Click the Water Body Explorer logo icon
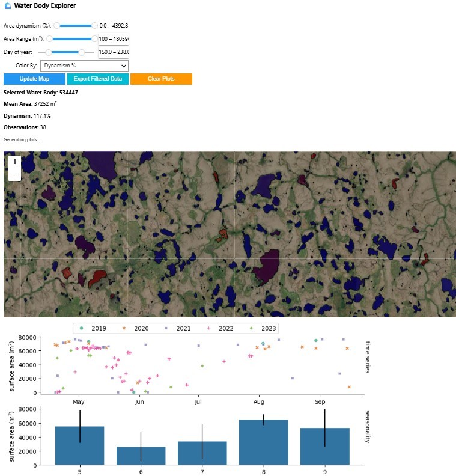Screen dimensions: 456x476 point(7,5)
